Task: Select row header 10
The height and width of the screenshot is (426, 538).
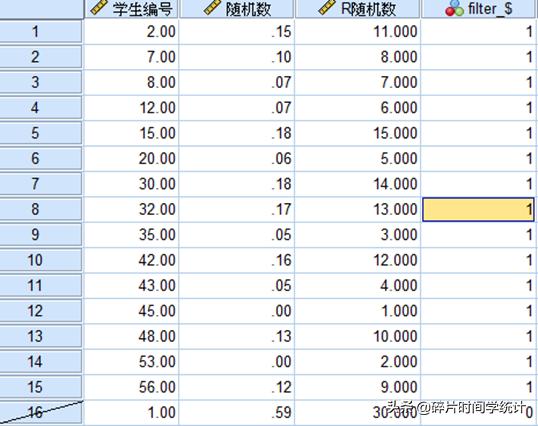Action: point(41,260)
